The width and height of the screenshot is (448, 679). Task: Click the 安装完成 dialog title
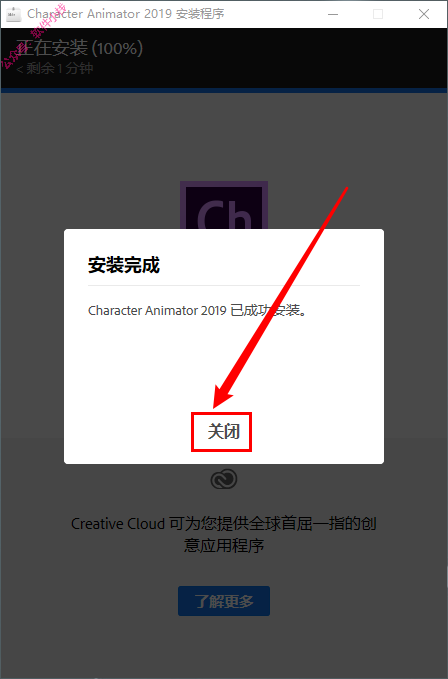[124, 265]
